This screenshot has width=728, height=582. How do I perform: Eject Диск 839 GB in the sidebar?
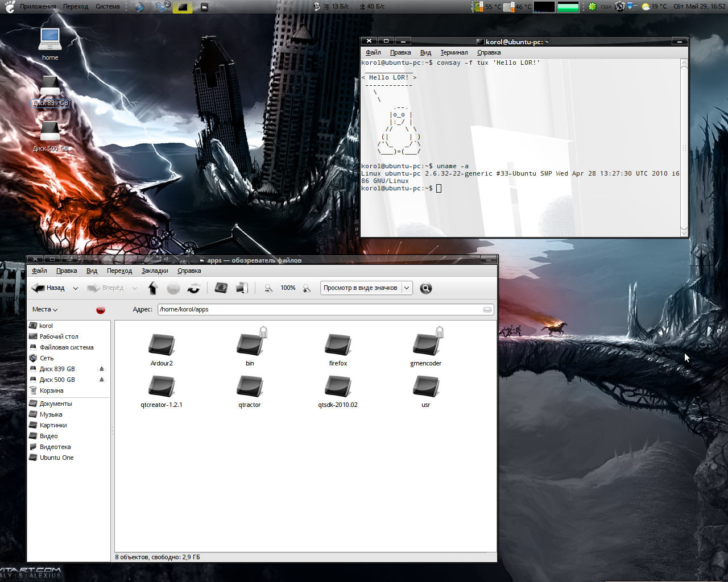point(102,369)
